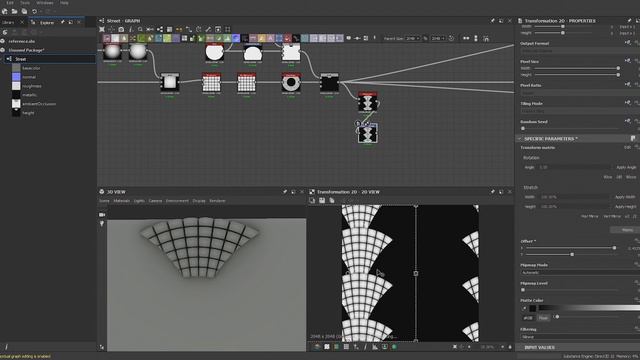
Task: Click the undo arrow in top toolbar
Action: tap(35, 11)
